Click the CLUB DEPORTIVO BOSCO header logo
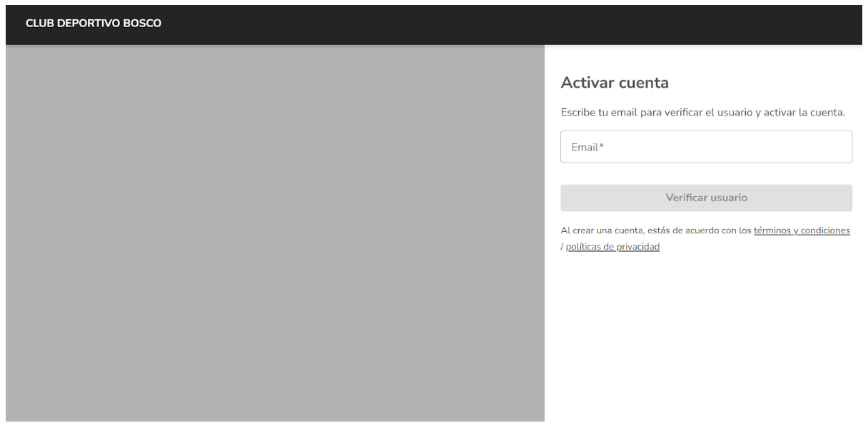The height and width of the screenshot is (428, 868). (94, 24)
